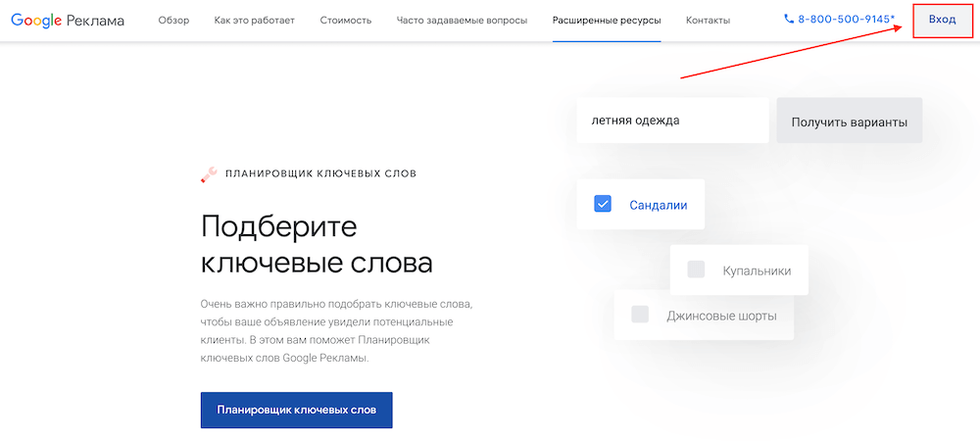Click the blue Планировщик ключевых слов button

click(x=297, y=411)
